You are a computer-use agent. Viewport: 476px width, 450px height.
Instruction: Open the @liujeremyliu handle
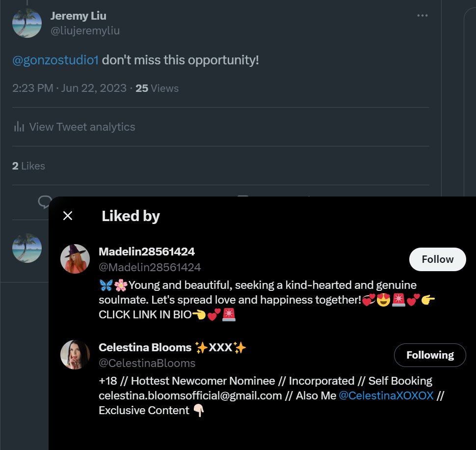click(x=85, y=30)
